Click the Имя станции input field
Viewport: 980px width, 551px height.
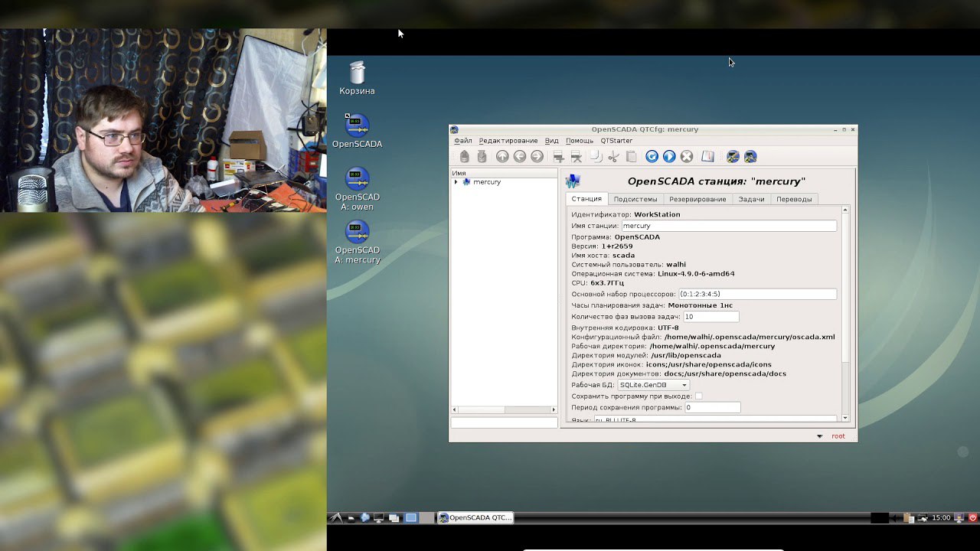coord(728,226)
